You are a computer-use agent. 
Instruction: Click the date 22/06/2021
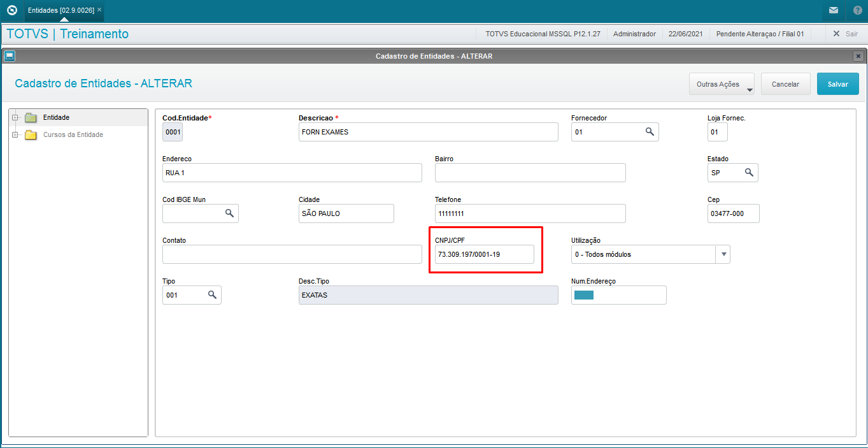686,34
